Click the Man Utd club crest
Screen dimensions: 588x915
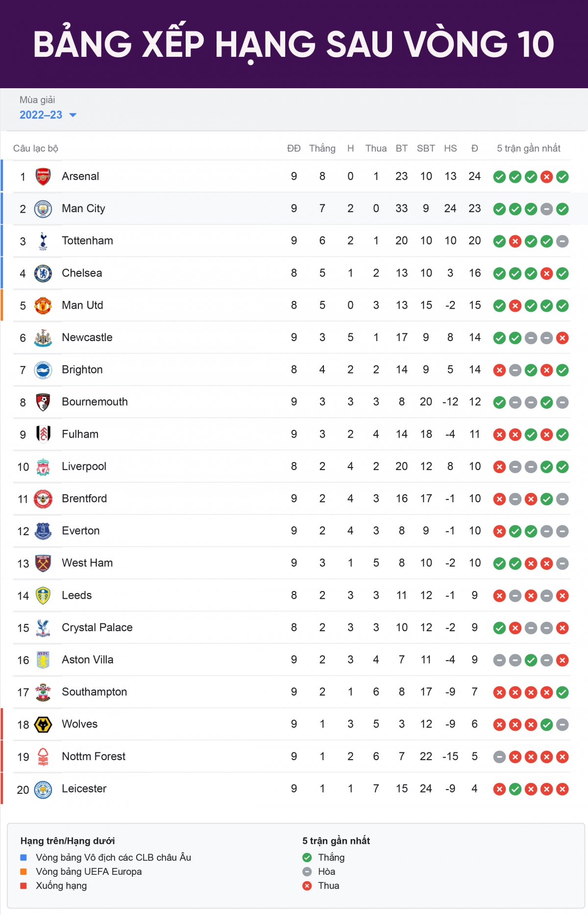43,306
